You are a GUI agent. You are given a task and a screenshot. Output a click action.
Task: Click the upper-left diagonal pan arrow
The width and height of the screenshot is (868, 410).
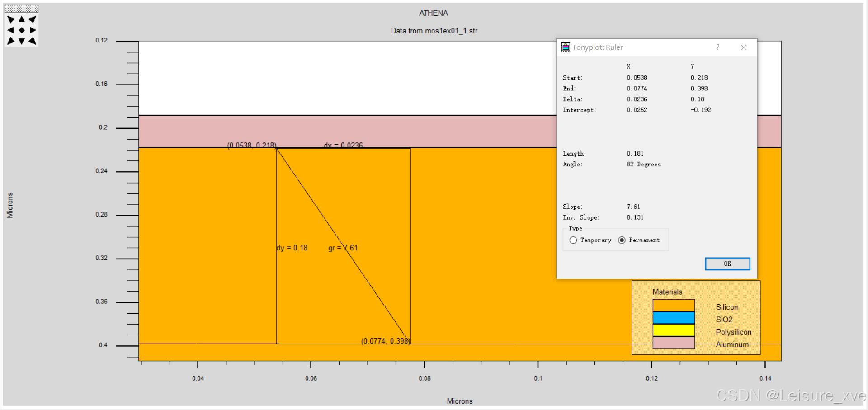point(11,19)
